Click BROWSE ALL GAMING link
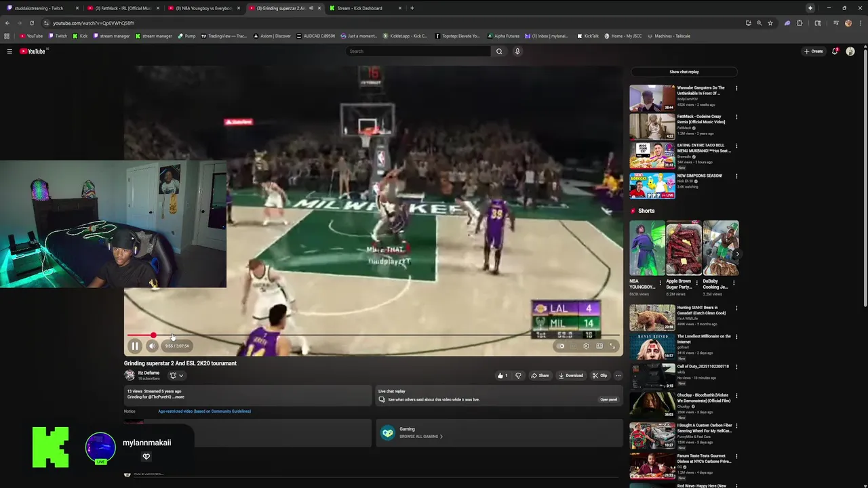 [x=420, y=436]
